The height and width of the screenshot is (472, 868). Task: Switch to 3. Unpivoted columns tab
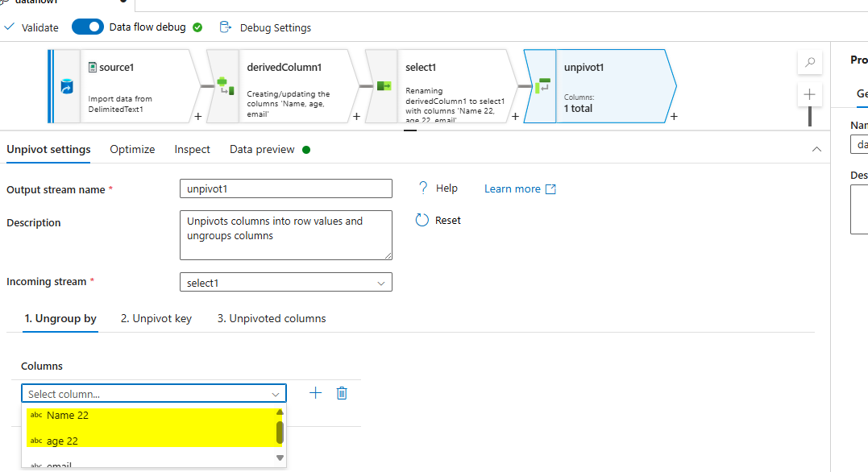coord(272,319)
